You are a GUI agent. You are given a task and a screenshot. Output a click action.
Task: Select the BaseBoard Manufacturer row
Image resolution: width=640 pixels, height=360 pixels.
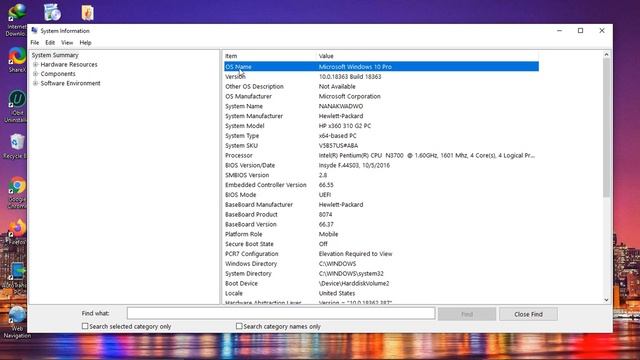[381, 204]
